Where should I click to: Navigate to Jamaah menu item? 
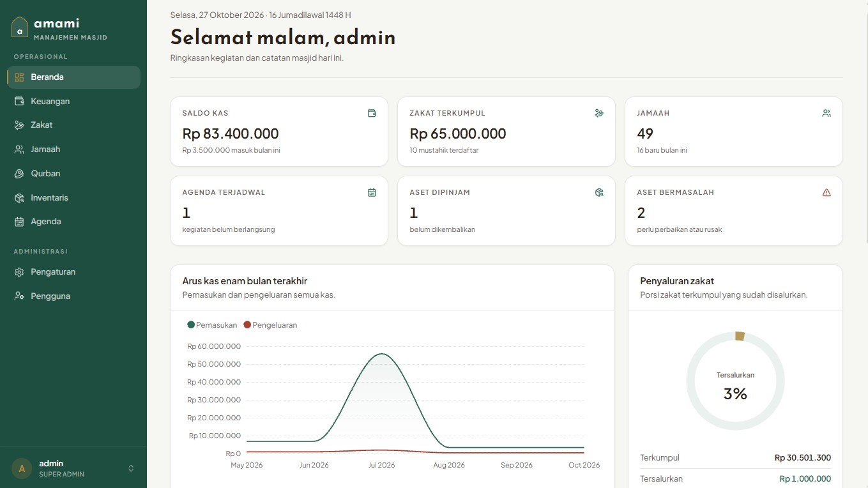coord(73,149)
